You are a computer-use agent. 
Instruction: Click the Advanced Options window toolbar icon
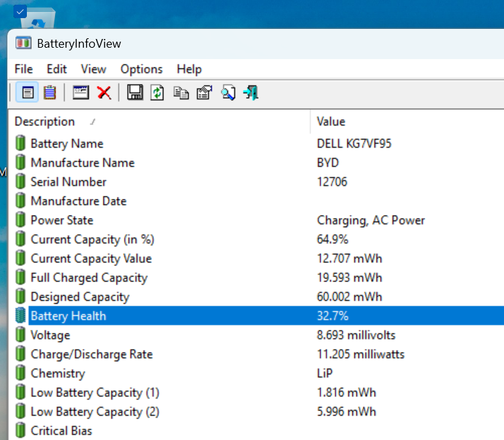[x=81, y=93]
